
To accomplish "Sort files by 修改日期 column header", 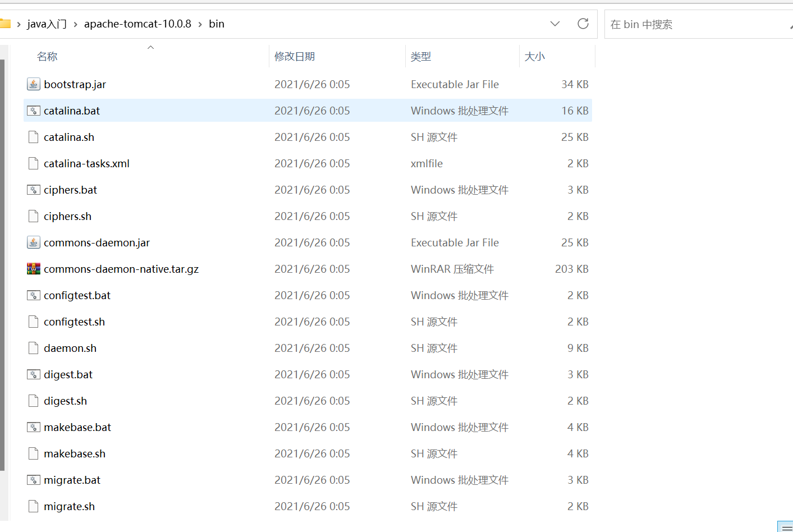I will [x=295, y=57].
